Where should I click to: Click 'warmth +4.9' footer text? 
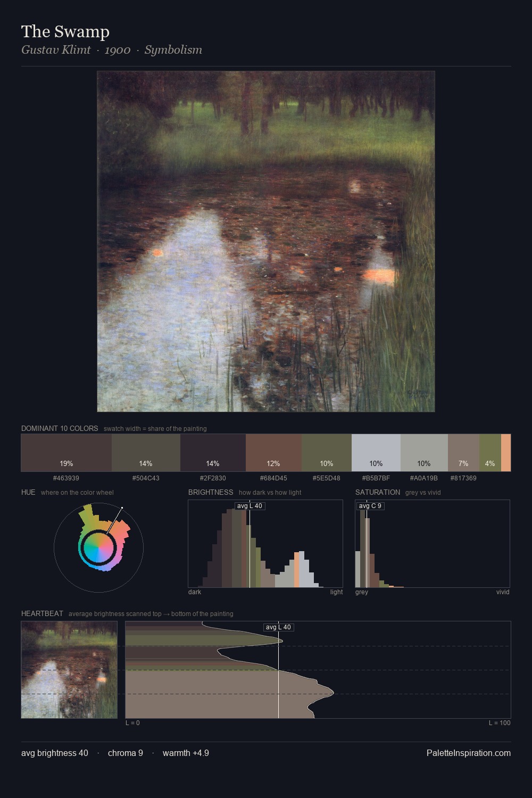[186, 753]
